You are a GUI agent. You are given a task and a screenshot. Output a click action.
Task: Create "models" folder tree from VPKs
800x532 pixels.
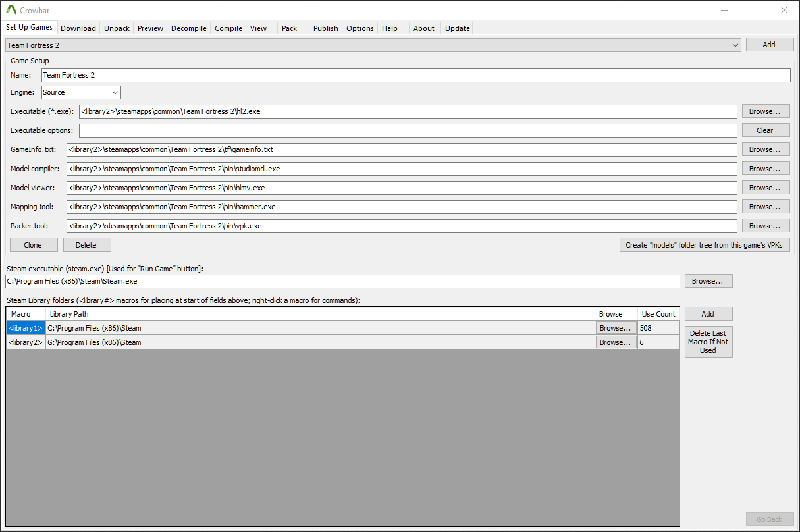[705, 245]
